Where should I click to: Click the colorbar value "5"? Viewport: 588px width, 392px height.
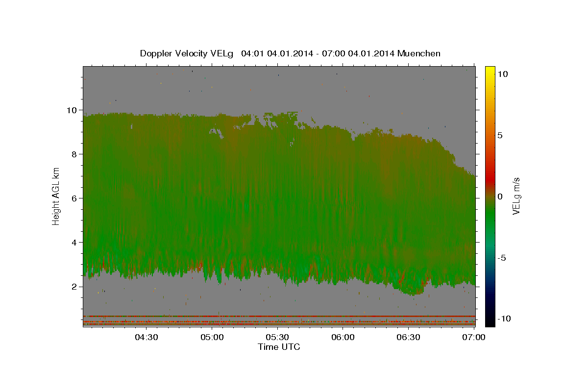pos(500,135)
